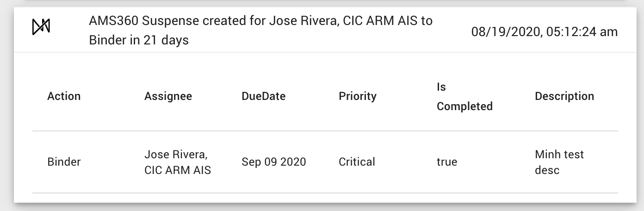Sort by the Is Completed column header
This screenshot has height=211, width=644.
(x=464, y=97)
